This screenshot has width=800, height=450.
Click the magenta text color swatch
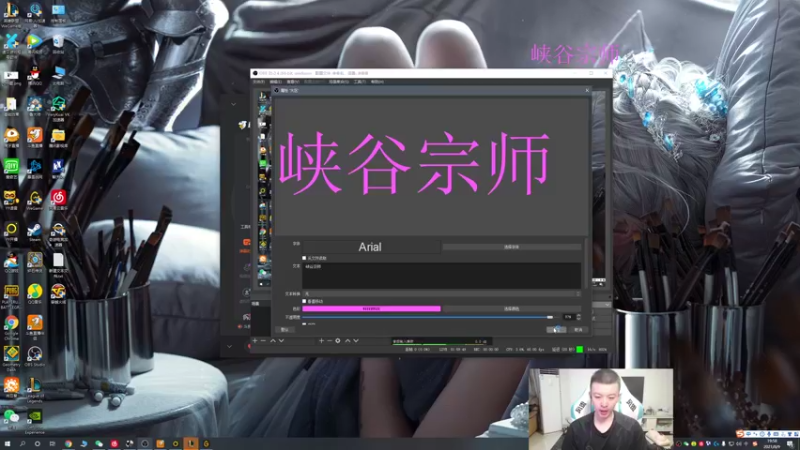[x=371, y=309]
